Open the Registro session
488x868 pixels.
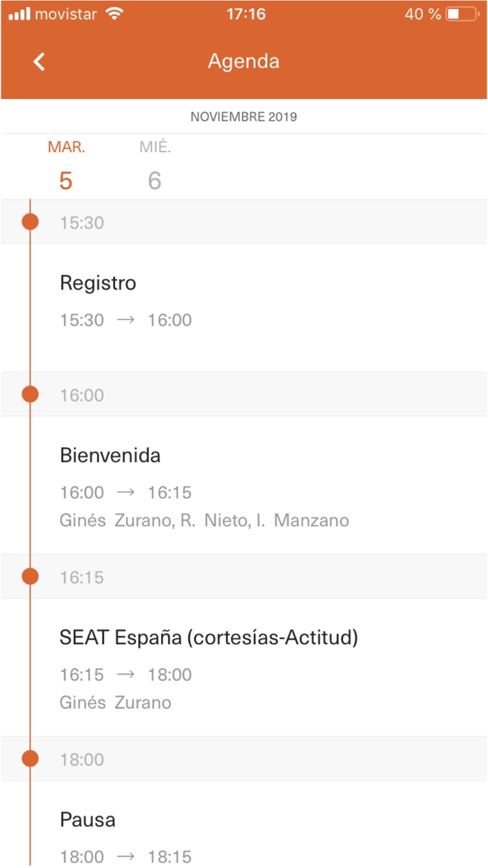98,283
